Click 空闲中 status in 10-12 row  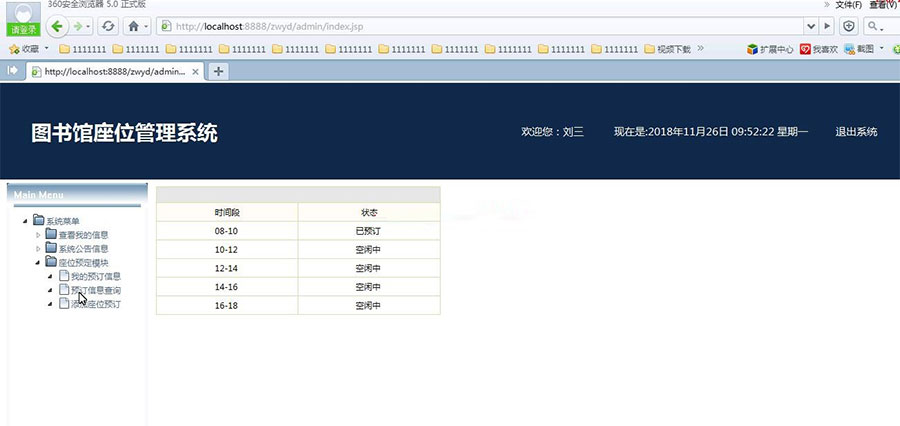point(369,250)
